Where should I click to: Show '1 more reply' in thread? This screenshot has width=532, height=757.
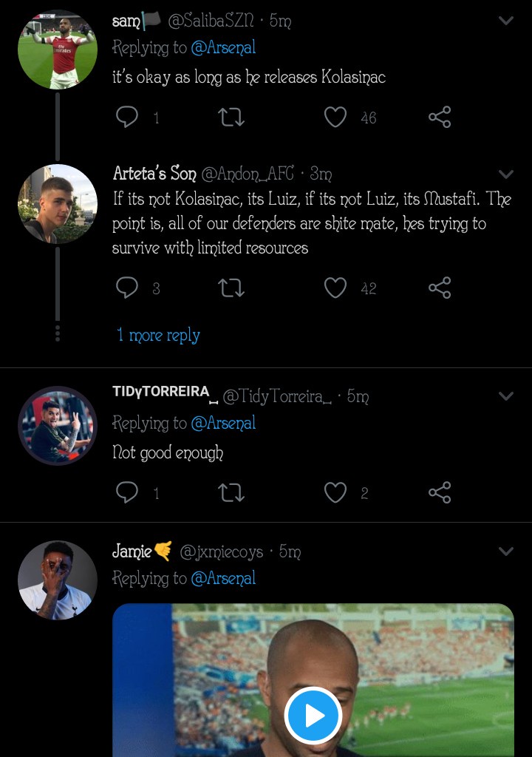click(158, 335)
